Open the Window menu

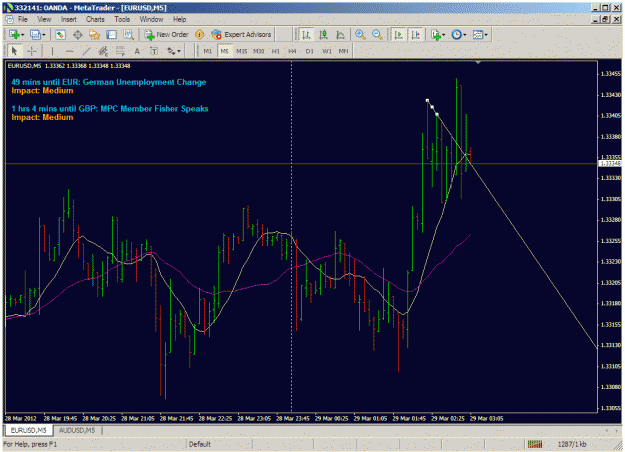pos(151,19)
